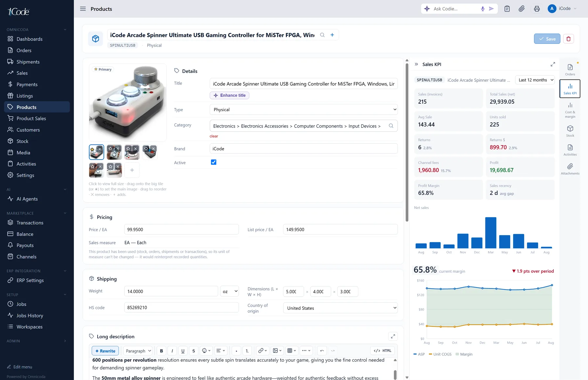
Task: Click the plus icon beside product title
Action: pyautogui.click(x=332, y=35)
